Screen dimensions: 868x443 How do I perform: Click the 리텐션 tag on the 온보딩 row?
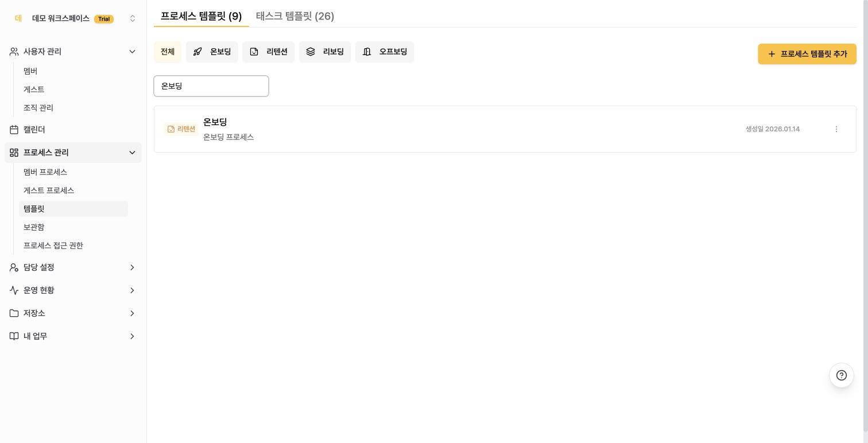coord(181,129)
